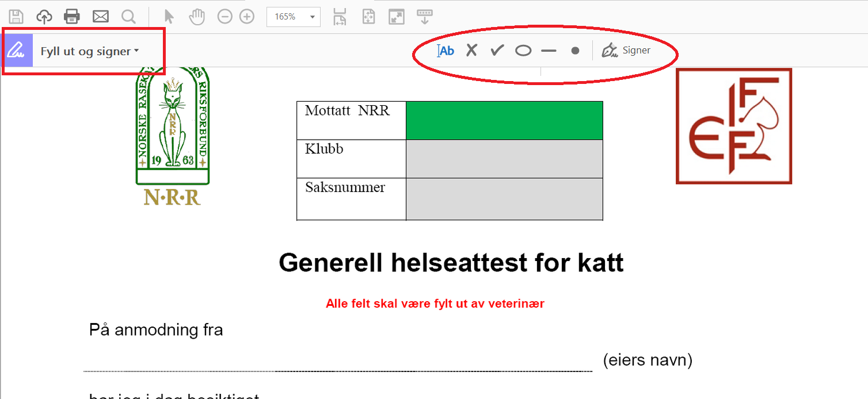Click the NRR cat logo
Screen dimensions: 868x399
click(x=172, y=137)
